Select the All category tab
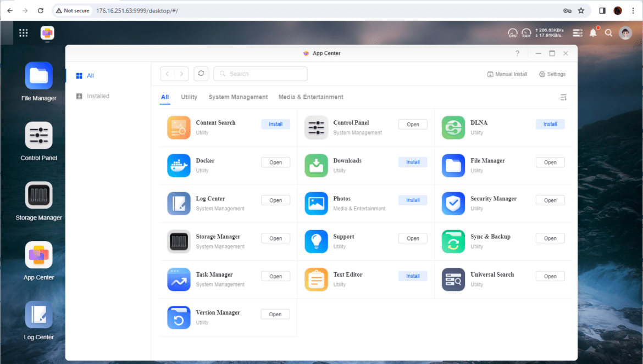This screenshot has width=643, height=364. coord(165,97)
